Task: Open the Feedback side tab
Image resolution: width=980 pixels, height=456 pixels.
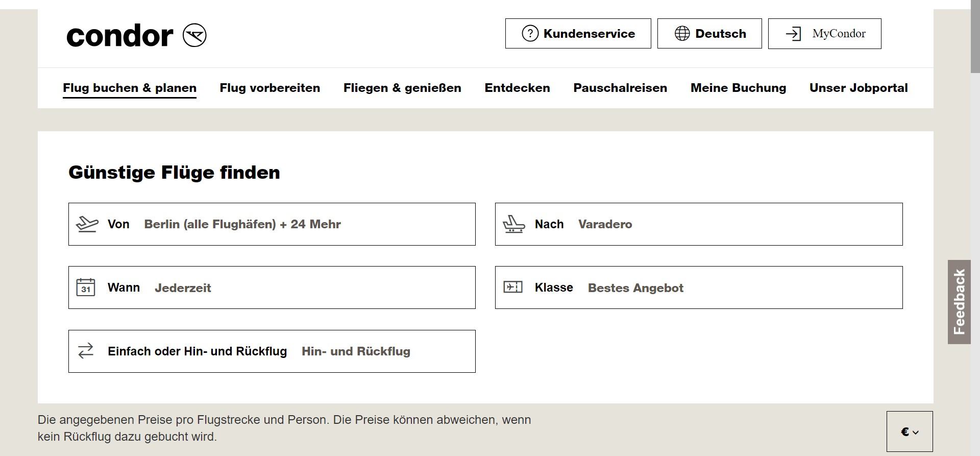Action: [x=959, y=302]
